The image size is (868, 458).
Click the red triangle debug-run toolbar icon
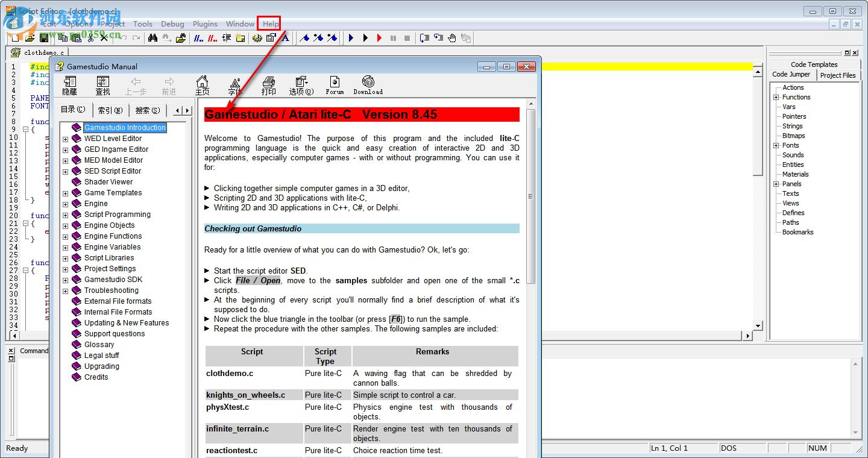click(x=379, y=38)
